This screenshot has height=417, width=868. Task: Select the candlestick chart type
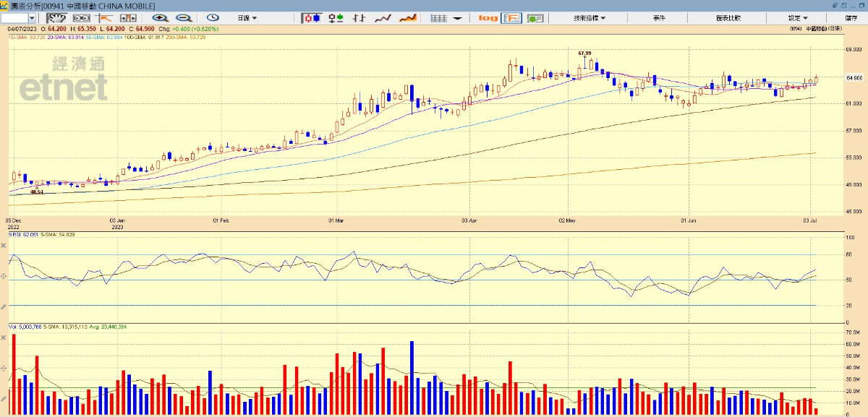click(x=311, y=17)
